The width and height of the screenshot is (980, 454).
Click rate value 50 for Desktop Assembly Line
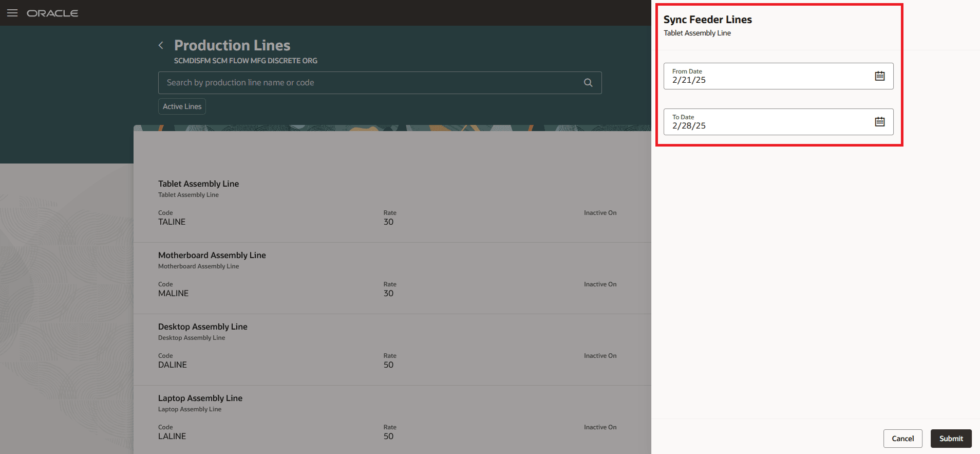click(x=389, y=365)
